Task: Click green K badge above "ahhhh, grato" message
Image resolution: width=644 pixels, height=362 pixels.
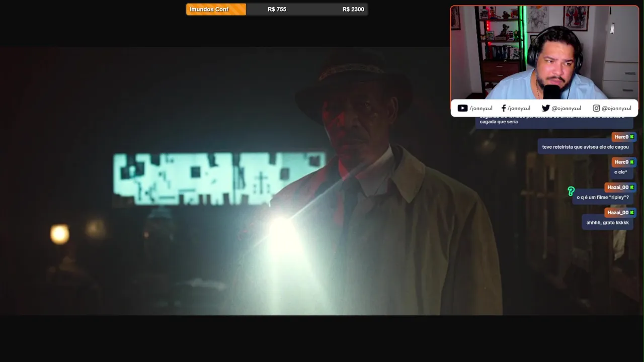Action: tap(632, 212)
